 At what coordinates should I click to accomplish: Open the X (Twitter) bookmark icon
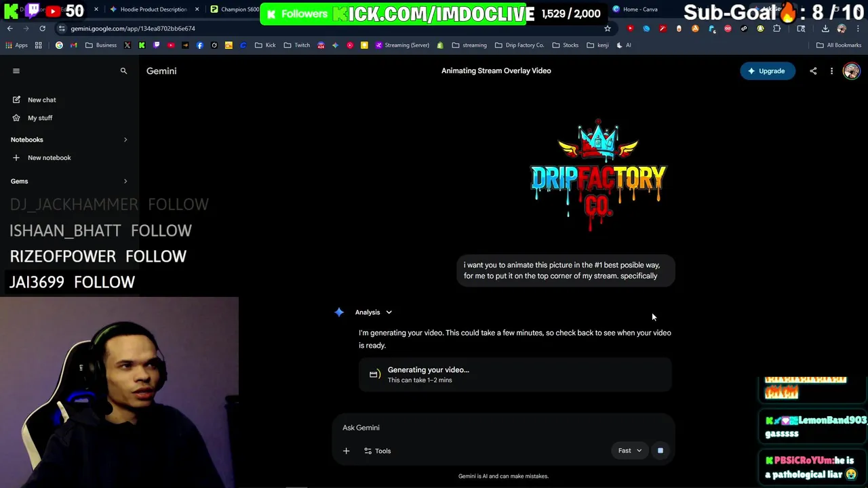coord(127,45)
